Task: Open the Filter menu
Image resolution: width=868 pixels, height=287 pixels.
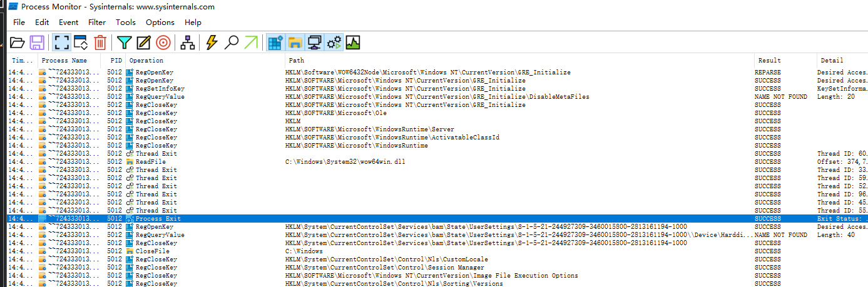Action: coord(97,23)
